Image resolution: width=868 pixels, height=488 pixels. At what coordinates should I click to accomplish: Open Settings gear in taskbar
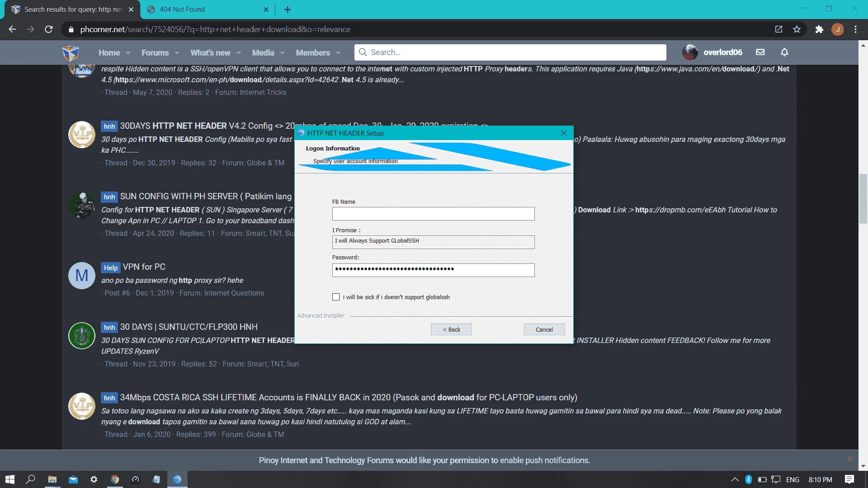point(94,479)
